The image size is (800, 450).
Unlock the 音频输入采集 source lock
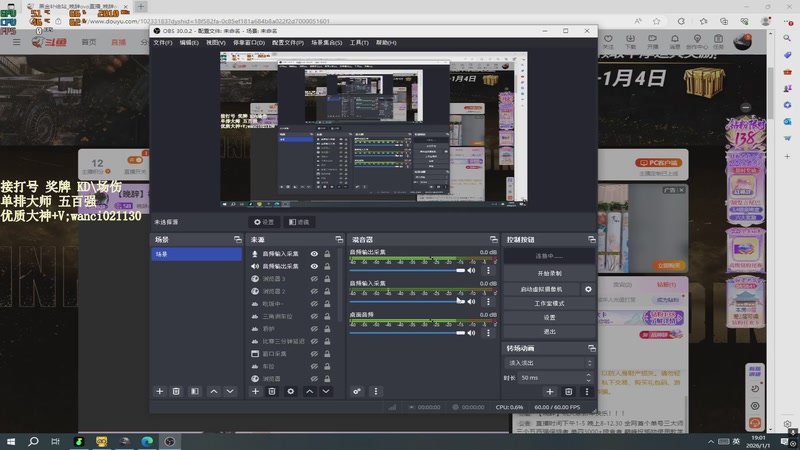coord(327,254)
